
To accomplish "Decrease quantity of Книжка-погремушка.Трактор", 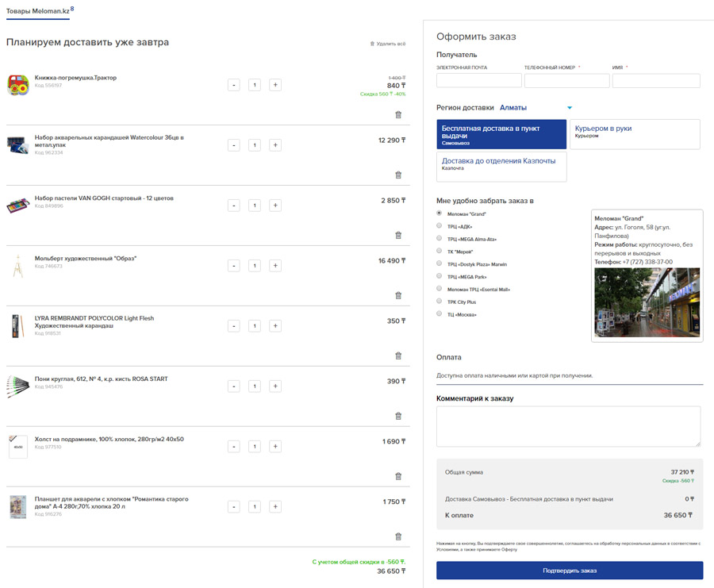I will click(x=233, y=85).
